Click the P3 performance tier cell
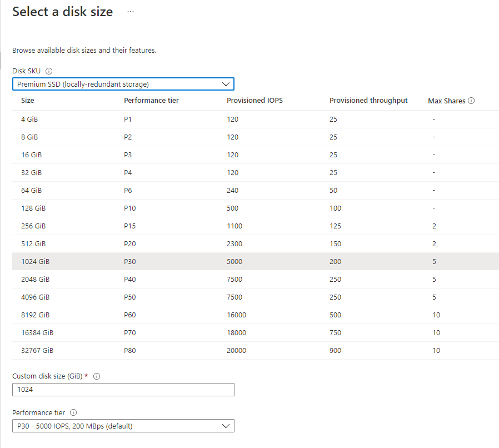The image size is (499, 448). [128, 155]
